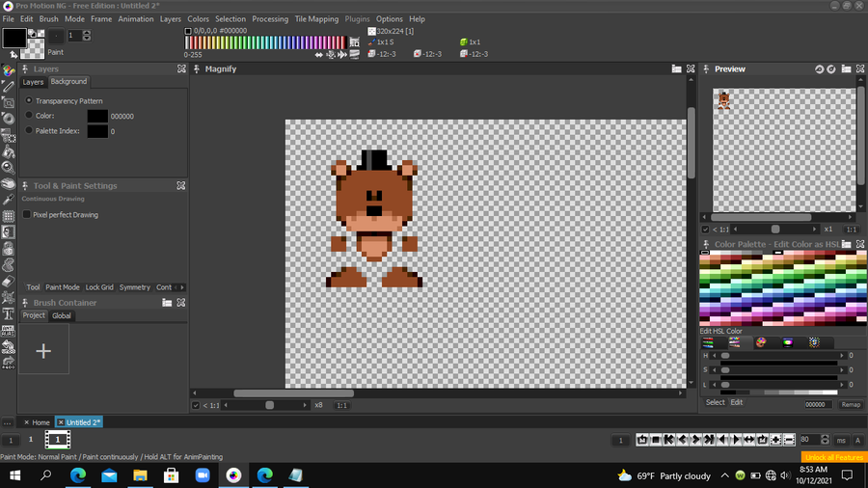
Task: Open the Color Palette panel options menu
Action: point(846,244)
